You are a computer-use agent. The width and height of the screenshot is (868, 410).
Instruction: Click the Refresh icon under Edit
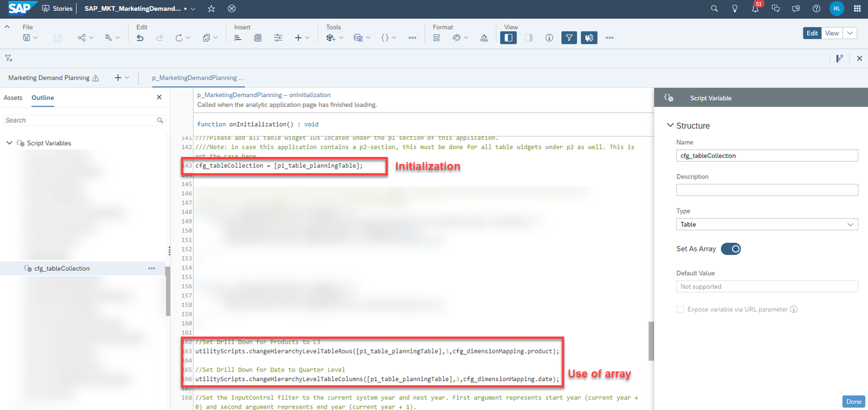pos(179,37)
